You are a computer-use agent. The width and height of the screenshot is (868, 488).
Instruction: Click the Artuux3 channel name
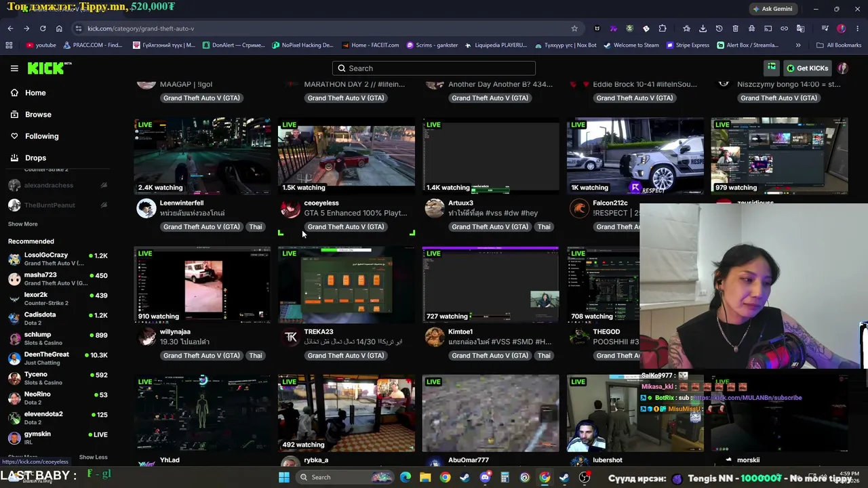(x=460, y=203)
